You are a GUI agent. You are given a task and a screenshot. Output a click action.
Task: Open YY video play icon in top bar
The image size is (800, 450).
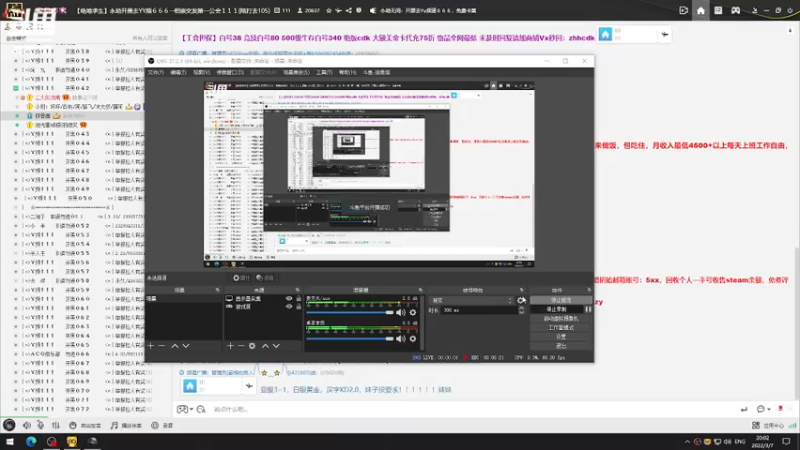tap(684, 10)
